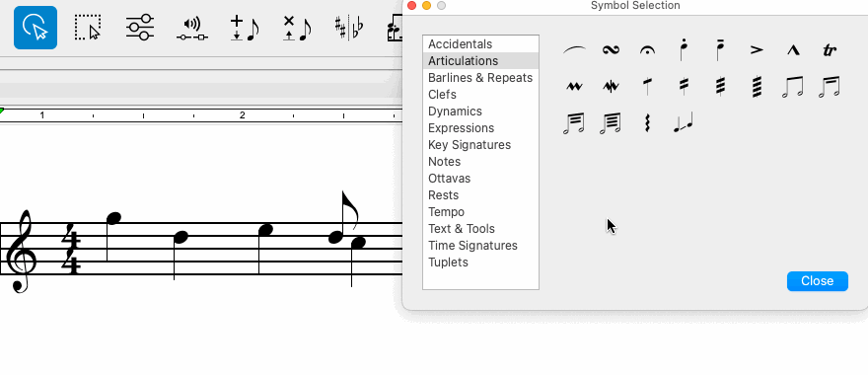
Task: Activate the delete note tool
Action: coord(297,29)
